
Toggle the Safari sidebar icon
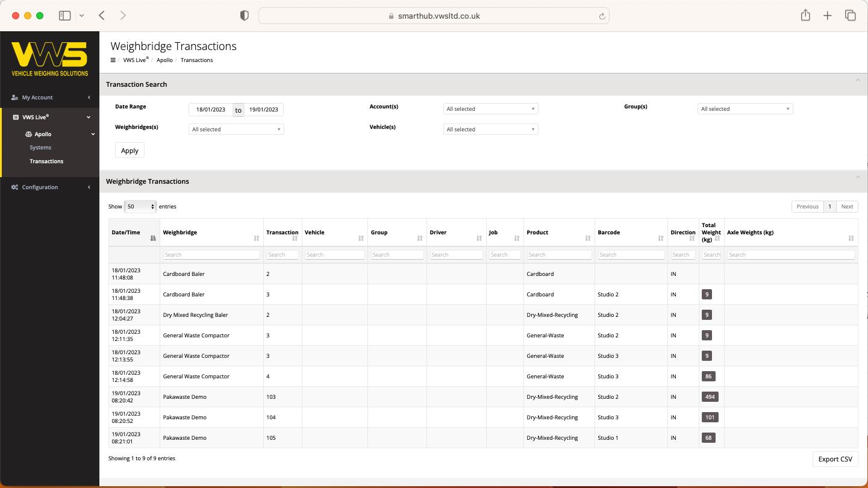click(x=64, y=16)
